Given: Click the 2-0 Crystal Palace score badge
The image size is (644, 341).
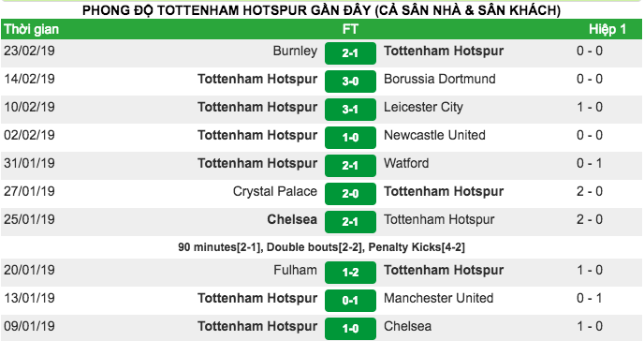Looking at the screenshot, I should click(x=350, y=194).
